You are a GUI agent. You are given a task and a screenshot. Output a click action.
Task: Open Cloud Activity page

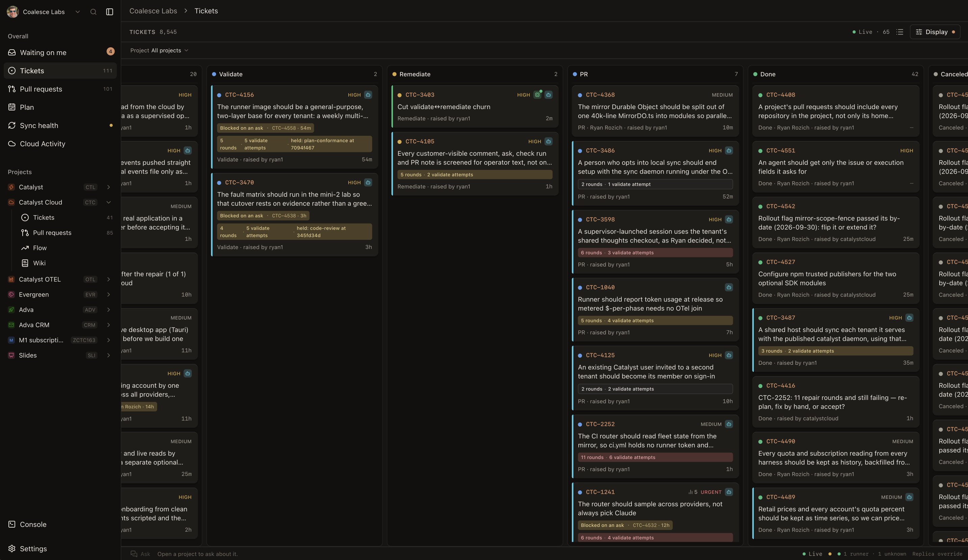click(x=60, y=144)
